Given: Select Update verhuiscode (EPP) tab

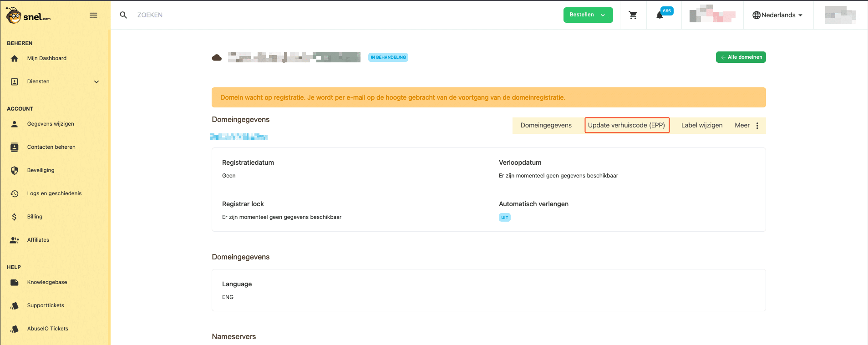Looking at the screenshot, I should coord(626,126).
